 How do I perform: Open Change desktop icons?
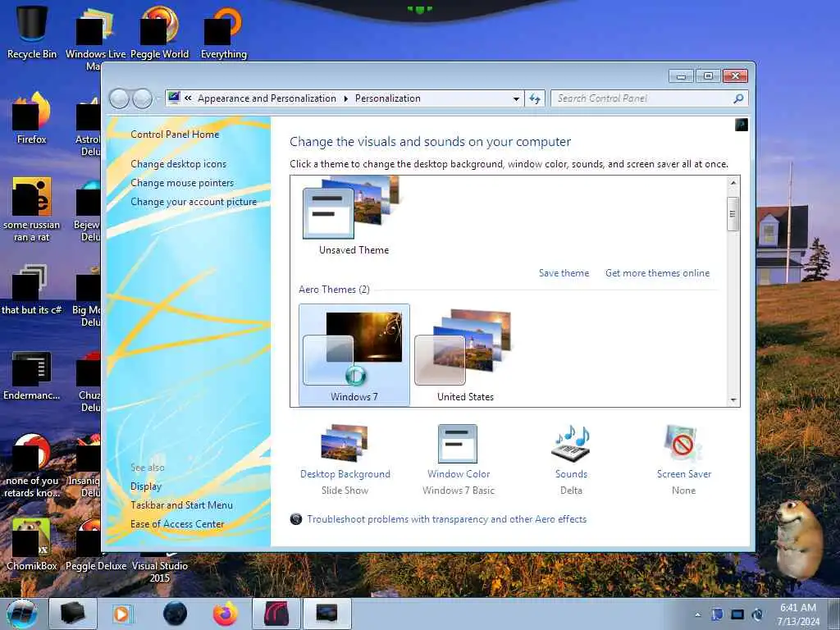click(x=178, y=164)
